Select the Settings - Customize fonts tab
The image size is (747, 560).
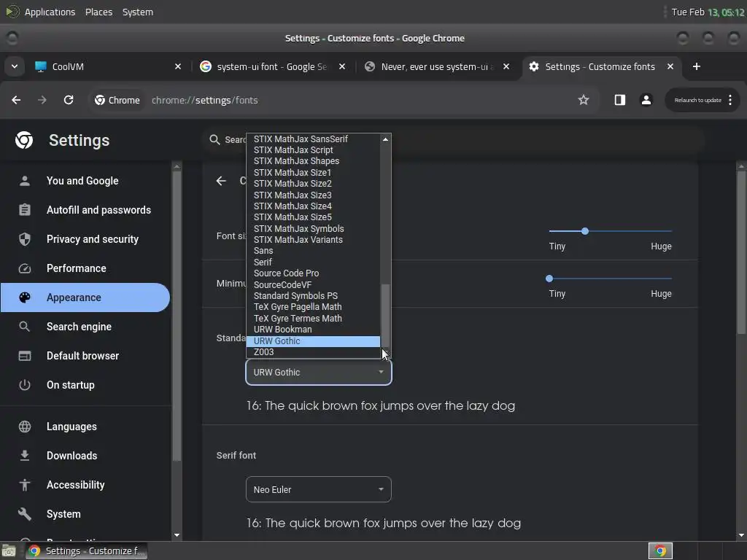(x=601, y=66)
